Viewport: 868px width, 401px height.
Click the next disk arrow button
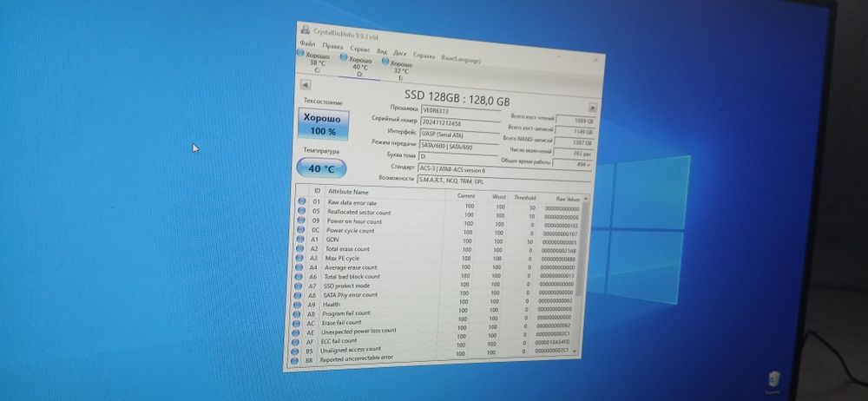[x=593, y=108]
